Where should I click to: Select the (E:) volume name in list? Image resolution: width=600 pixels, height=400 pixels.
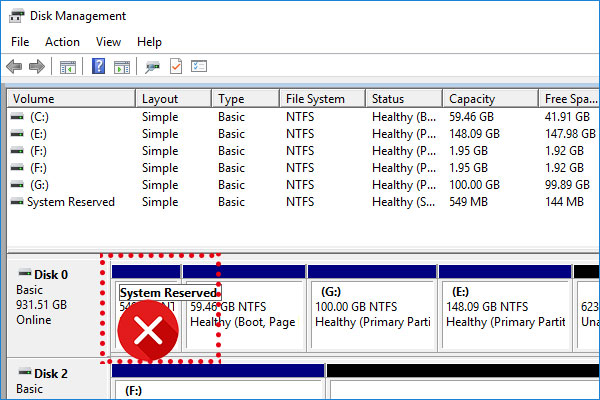pyautogui.click(x=38, y=134)
